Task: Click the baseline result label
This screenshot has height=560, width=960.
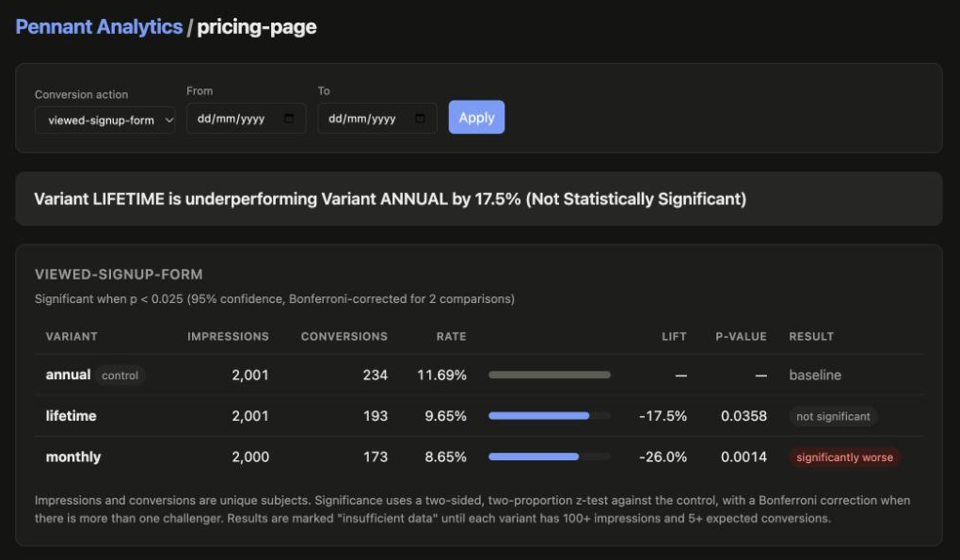Action: (815, 375)
